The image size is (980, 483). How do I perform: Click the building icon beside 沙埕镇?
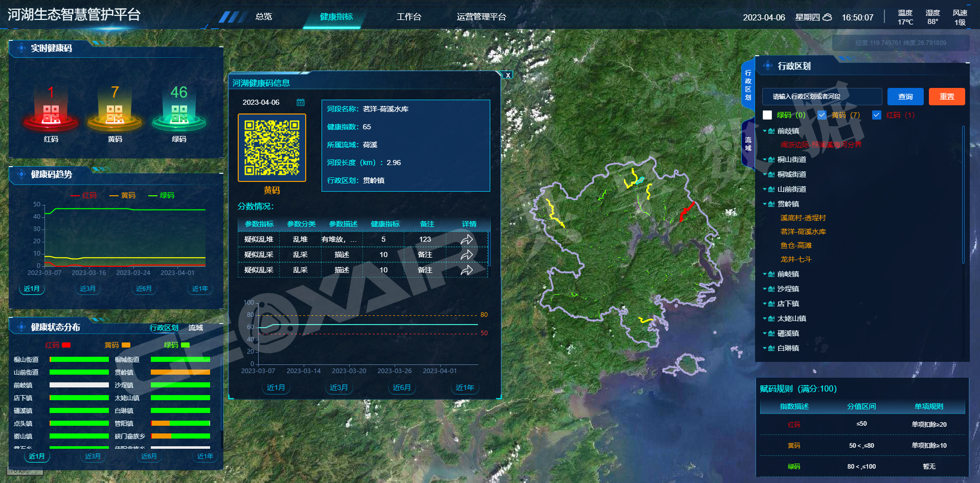pos(771,289)
